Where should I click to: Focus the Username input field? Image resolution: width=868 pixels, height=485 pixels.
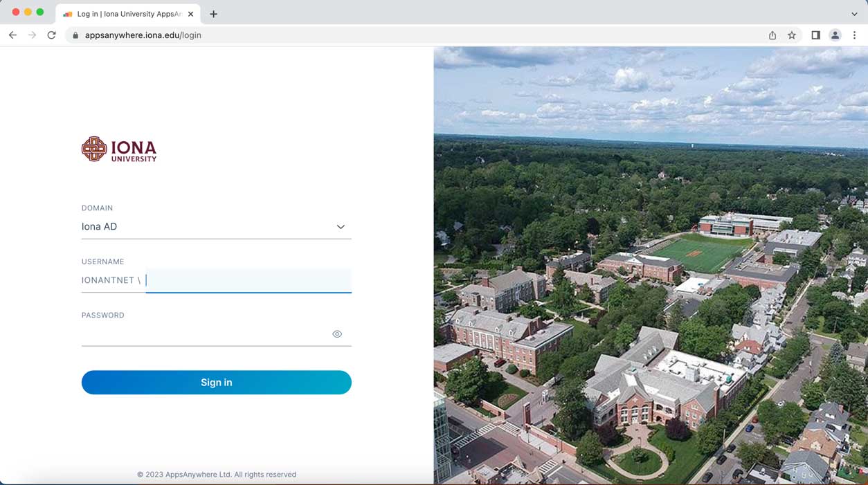[248, 280]
